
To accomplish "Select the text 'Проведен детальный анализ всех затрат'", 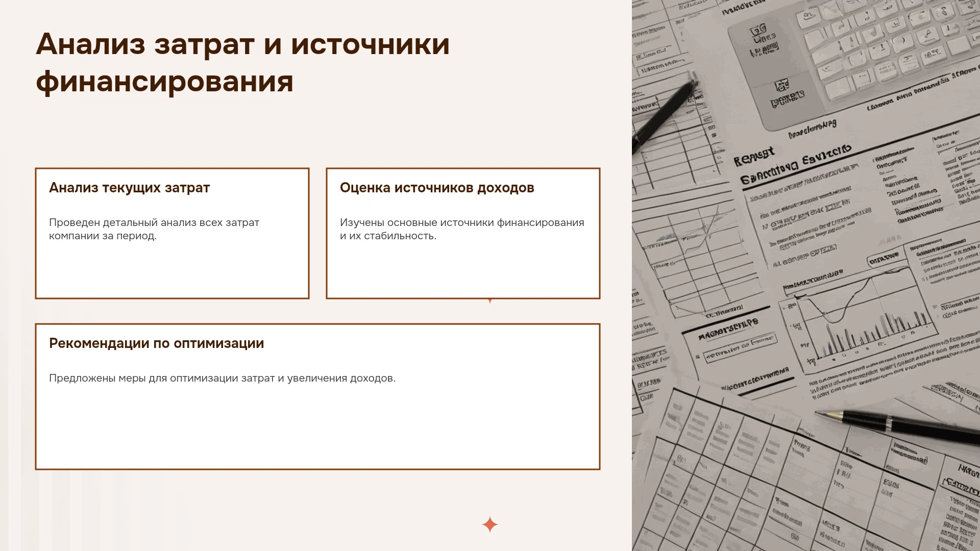I will (x=154, y=222).
